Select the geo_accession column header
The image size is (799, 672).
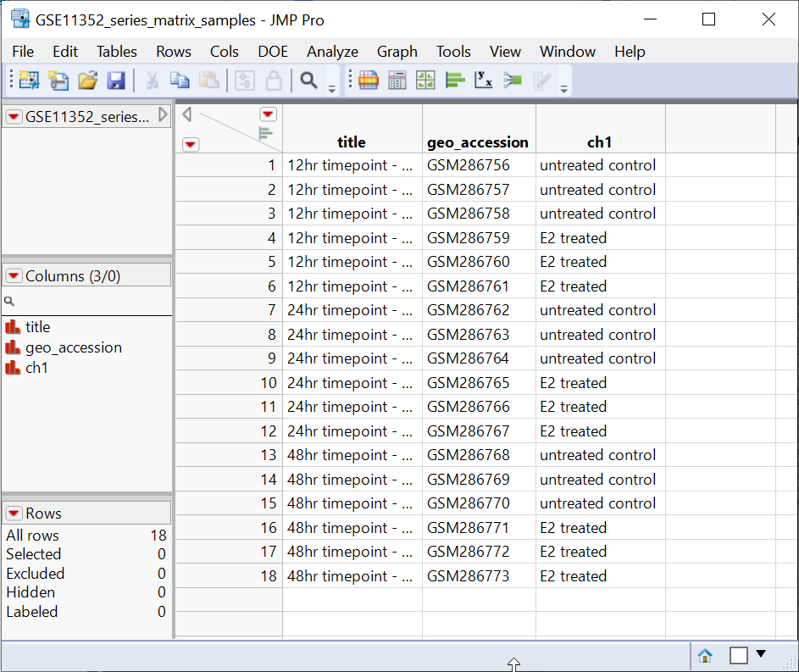(x=478, y=142)
